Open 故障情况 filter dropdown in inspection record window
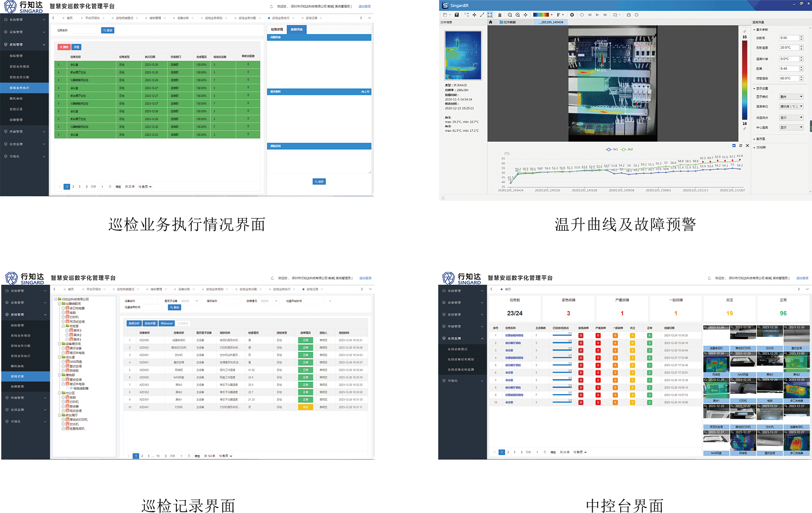This screenshot has height=513, width=812. tap(269, 301)
